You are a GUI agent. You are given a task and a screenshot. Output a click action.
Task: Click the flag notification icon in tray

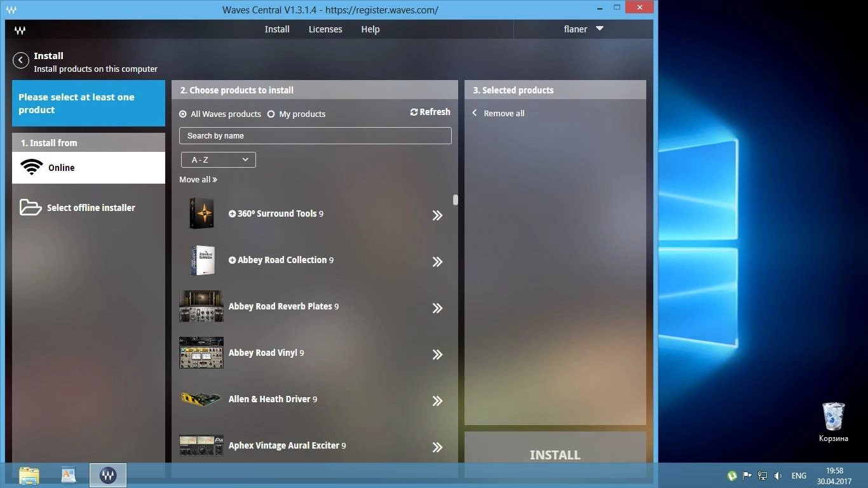[747, 475]
